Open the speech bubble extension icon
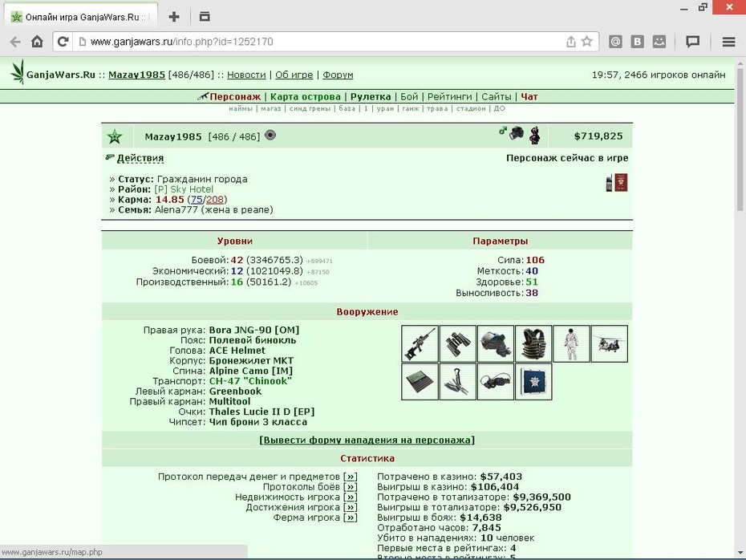Image resolution: width=746 pixels, height=560 pixels. pyautogui.click(x=693, y=42)
